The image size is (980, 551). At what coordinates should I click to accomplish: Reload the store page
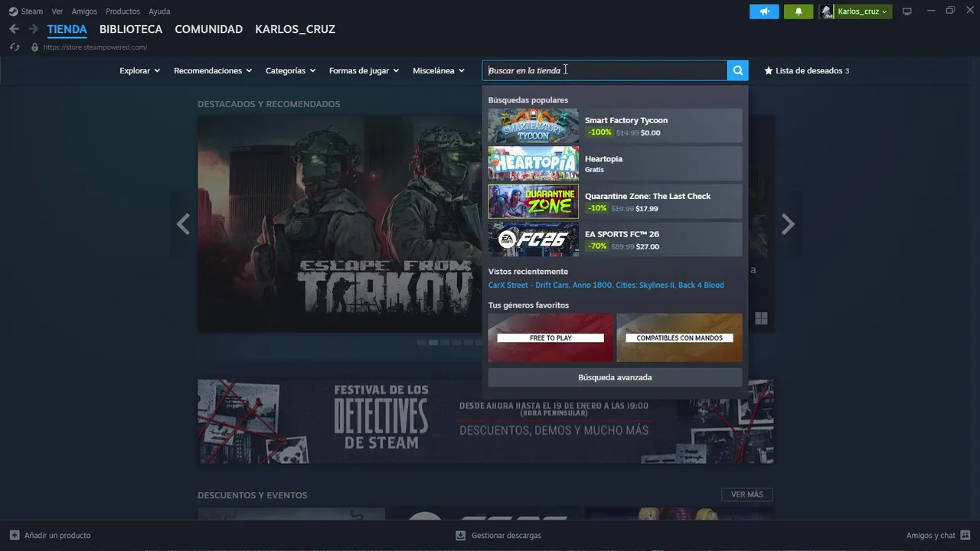pyautogui.click(x=14, y=47)
